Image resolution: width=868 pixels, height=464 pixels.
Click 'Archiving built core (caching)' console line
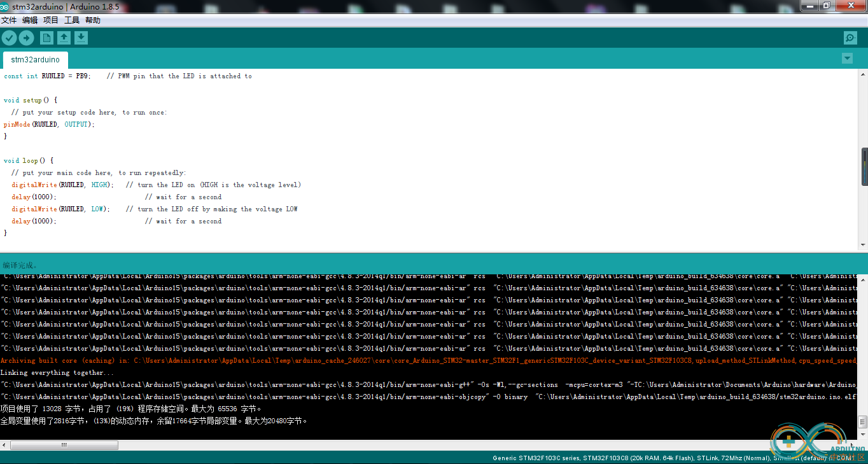coord(428,361)
